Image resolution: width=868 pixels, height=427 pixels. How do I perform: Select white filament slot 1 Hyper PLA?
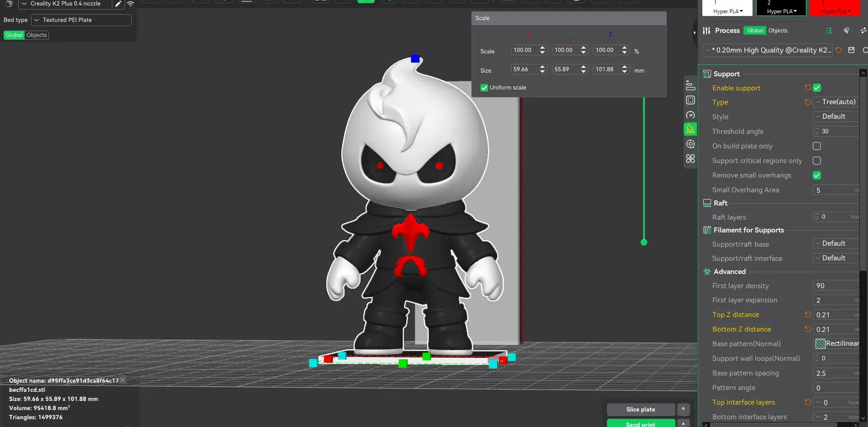click(728, 8)
